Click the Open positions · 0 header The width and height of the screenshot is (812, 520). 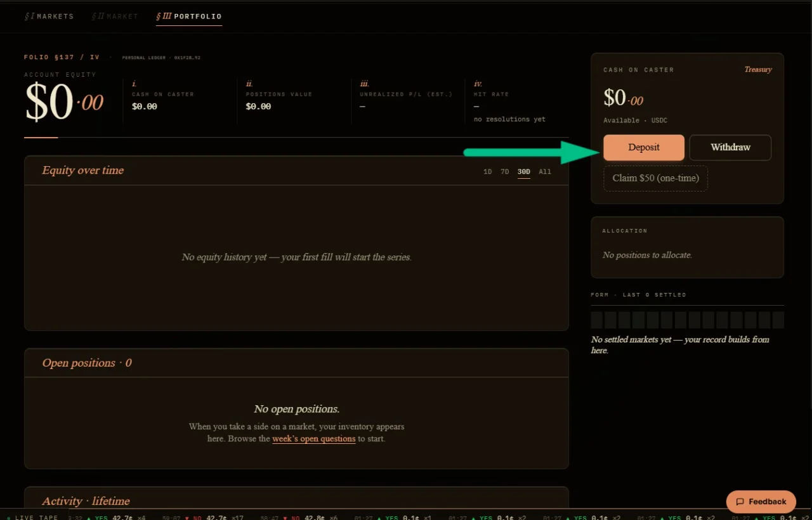pyautogui.click(x=87, y=363)
